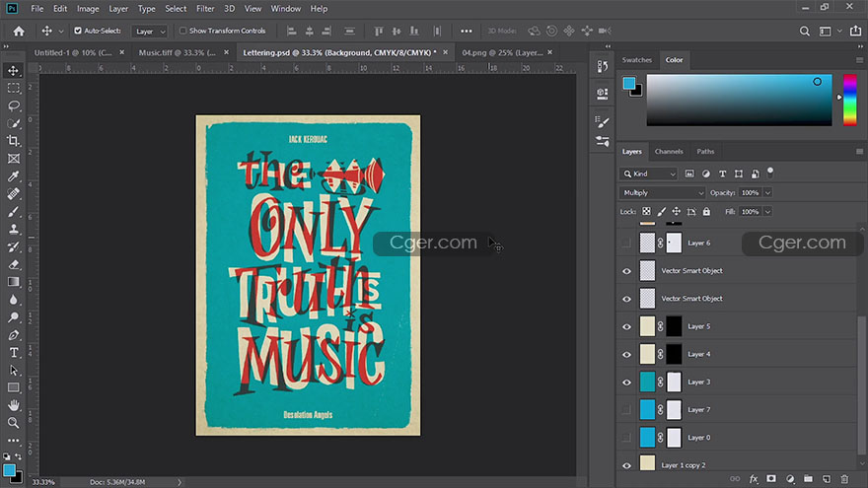Open the Filter menu
Image resolution: width=868 pixels, height=488 pixels.
[x=205, y=9]
